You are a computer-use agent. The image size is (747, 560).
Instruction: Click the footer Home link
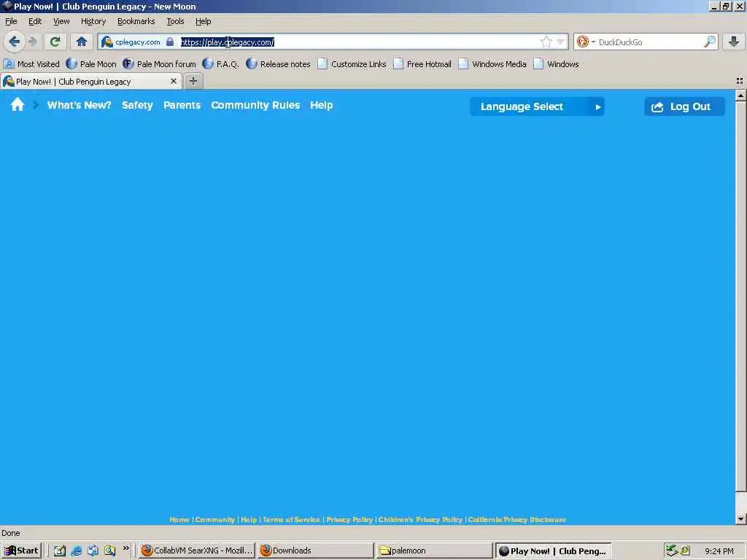coord(179,519)
